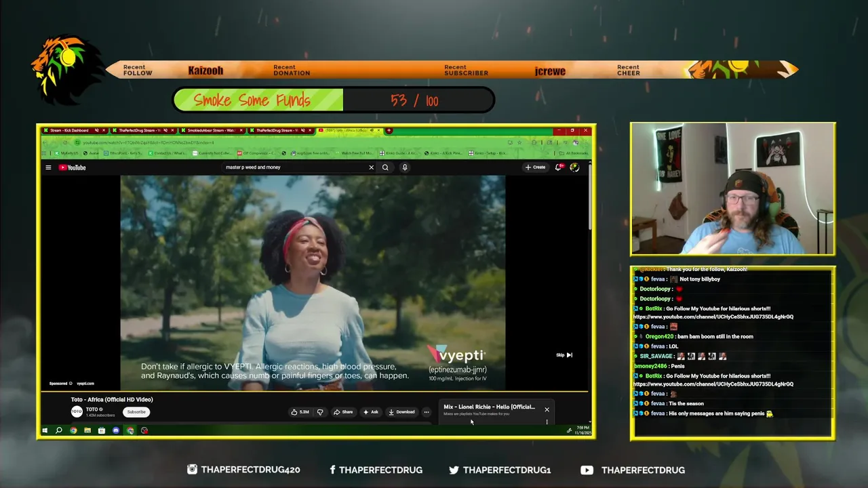The image size is (868, 488).
Task: Open the All Bookmarks folder
Action: coord(573,153)
